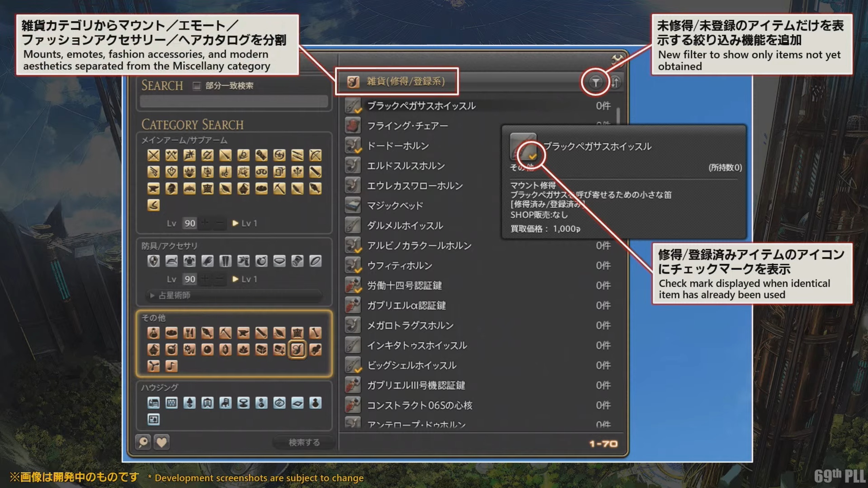Click the 検索する search button
This screenshot has height=488, width=868.
(304, 442)
